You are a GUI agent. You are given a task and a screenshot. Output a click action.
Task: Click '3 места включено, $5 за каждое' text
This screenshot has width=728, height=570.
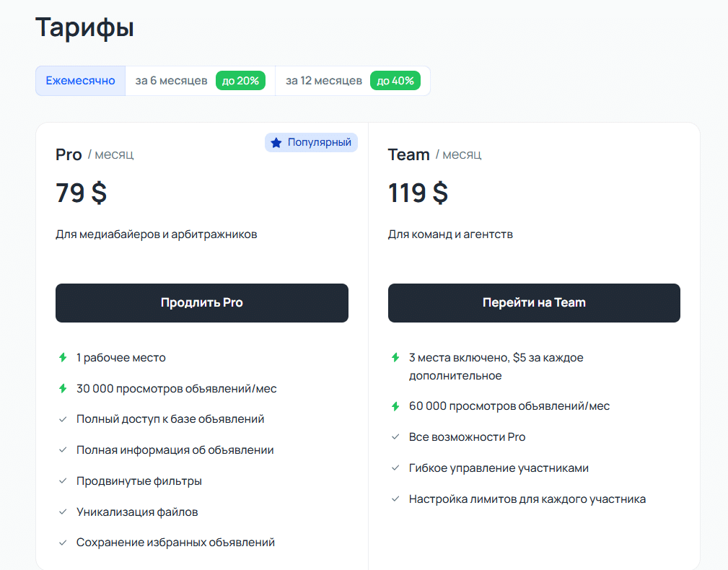click(496, 357)
